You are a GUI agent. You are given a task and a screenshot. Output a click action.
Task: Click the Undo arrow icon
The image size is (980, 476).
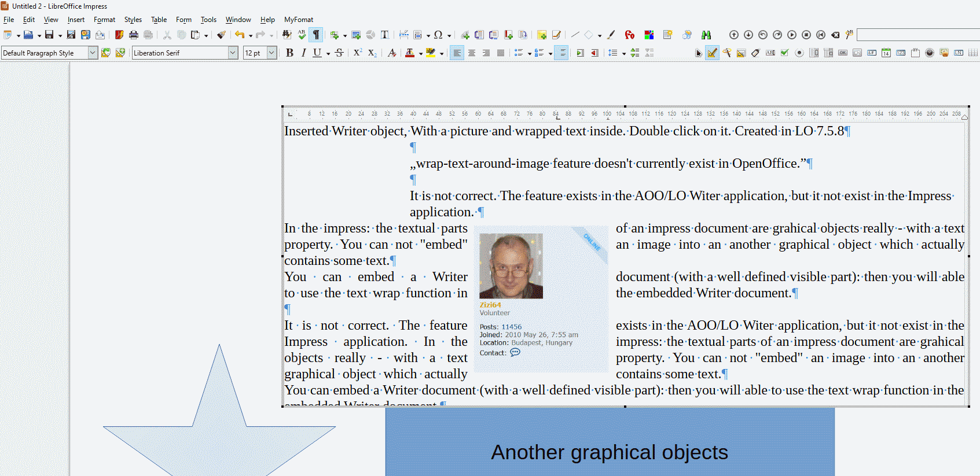pyautogui.click(x=239, y=35)
